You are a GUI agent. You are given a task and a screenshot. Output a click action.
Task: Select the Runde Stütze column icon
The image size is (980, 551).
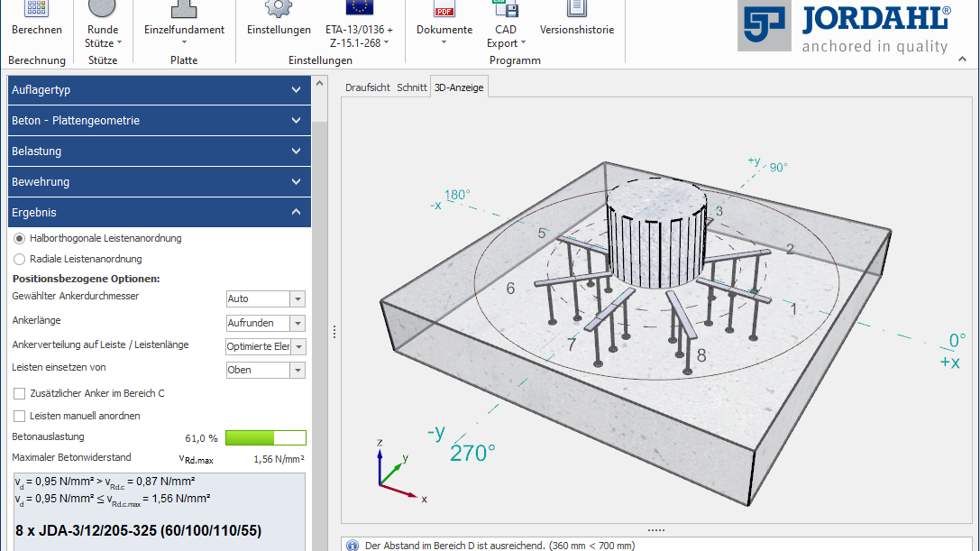[x=102, y=8]
